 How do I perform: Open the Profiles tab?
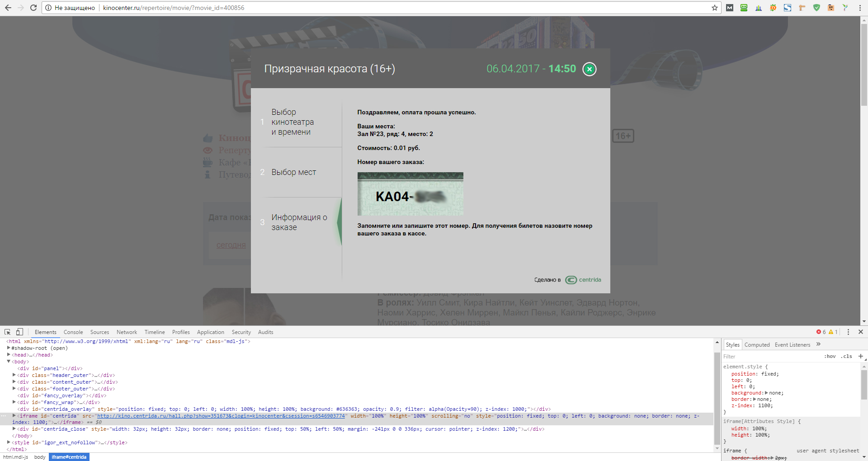pos(181,332)
